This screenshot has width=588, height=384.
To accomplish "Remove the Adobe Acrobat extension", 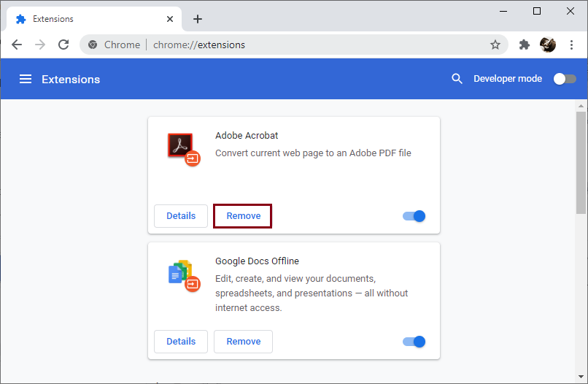I will 243,216.
